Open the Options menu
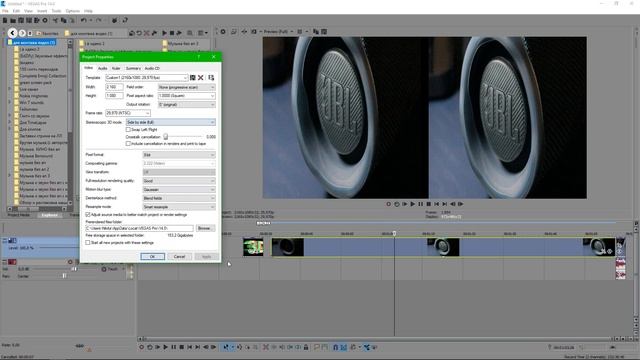The image size is (640, 360). coord(73,11)
